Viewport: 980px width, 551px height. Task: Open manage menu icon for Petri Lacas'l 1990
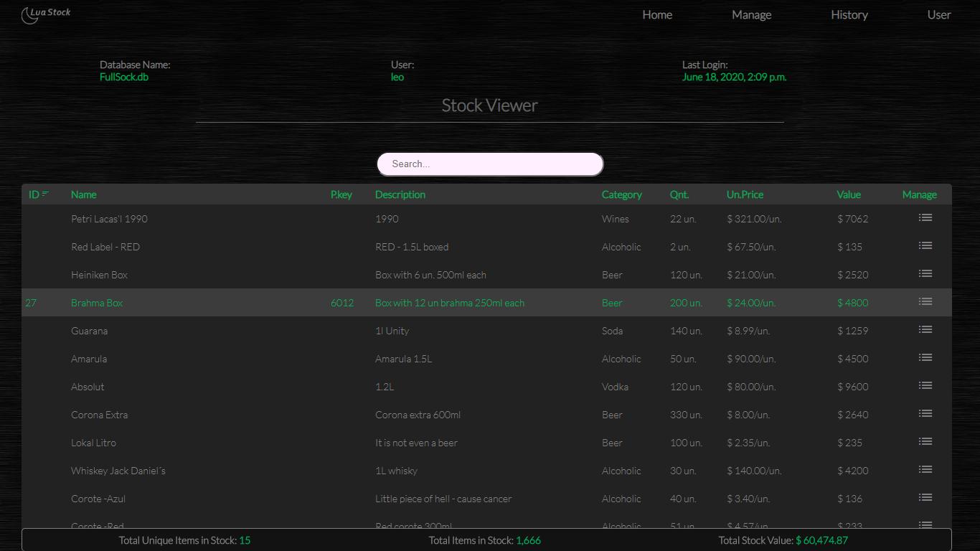tap(925, 218)
